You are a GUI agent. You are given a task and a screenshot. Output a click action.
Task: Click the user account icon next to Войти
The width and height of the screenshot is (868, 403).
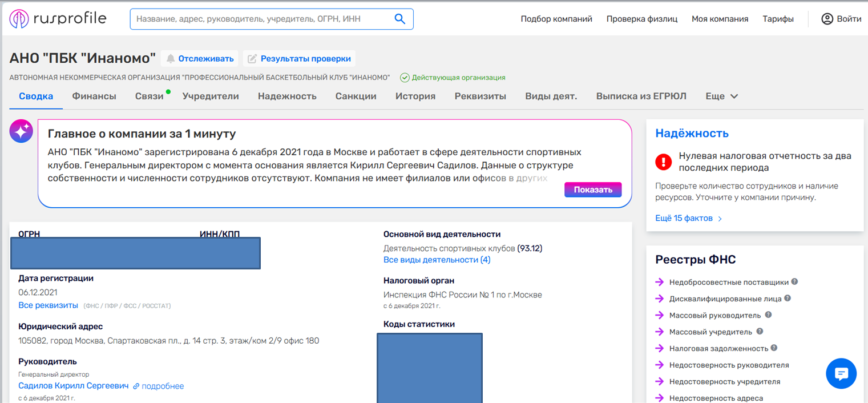pyautogui.click(x=827, y=19)
